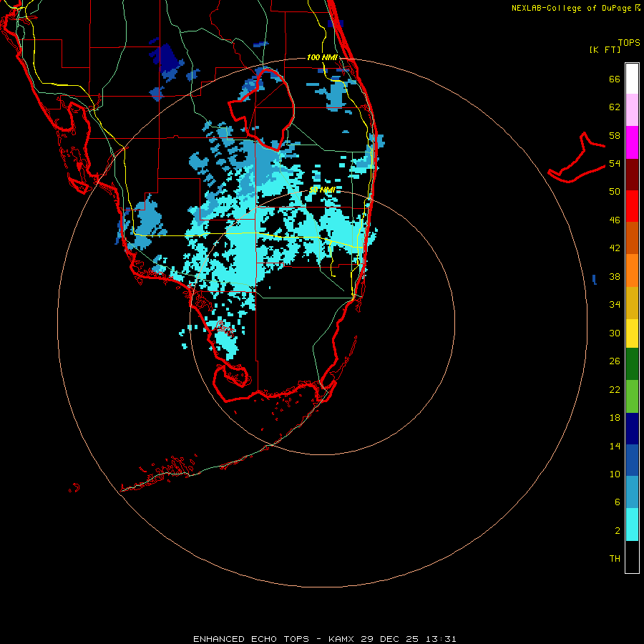Click the legend value 62
644x644 pixels.
click(615, 107)
